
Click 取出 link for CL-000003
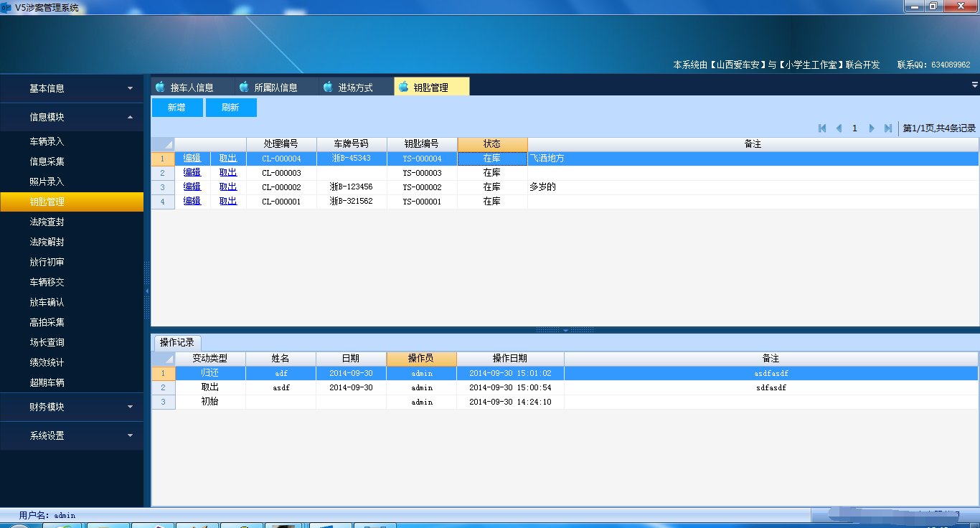(228, 172)
